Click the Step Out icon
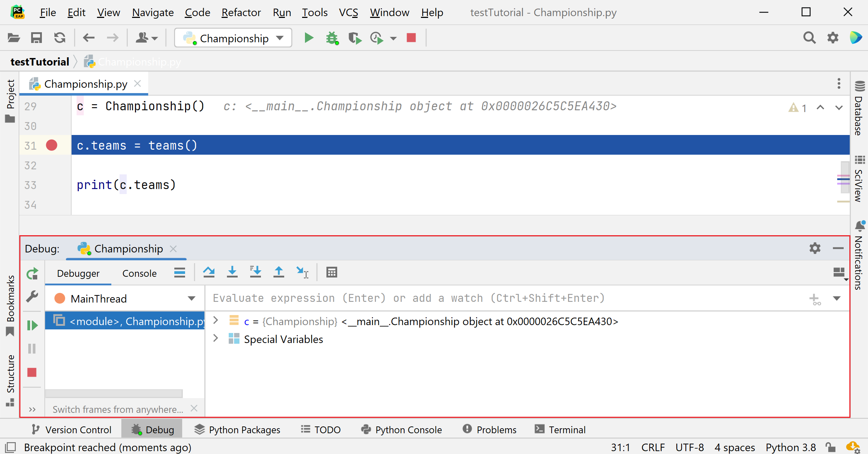Image resolution: width=868 pixels, height=454 pixels. point(278,272)
